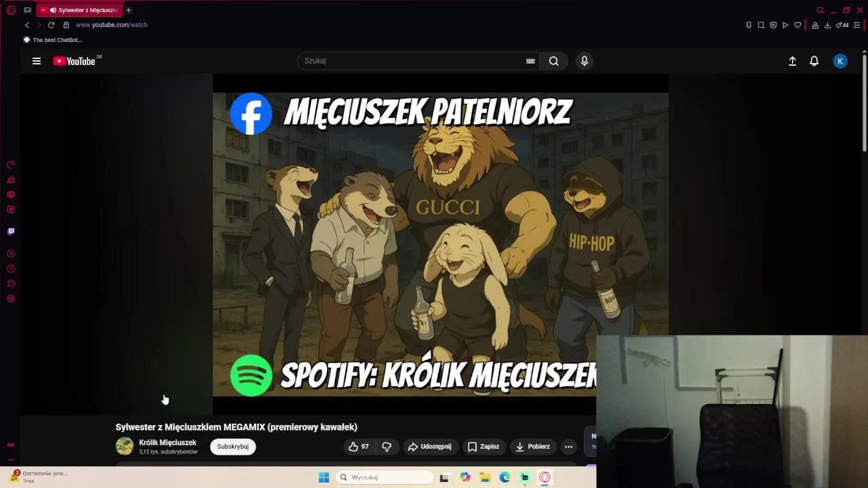Click the Opera GX taskbar icon
This screenshot has height=488, width=868.
(x=545, y=477)
